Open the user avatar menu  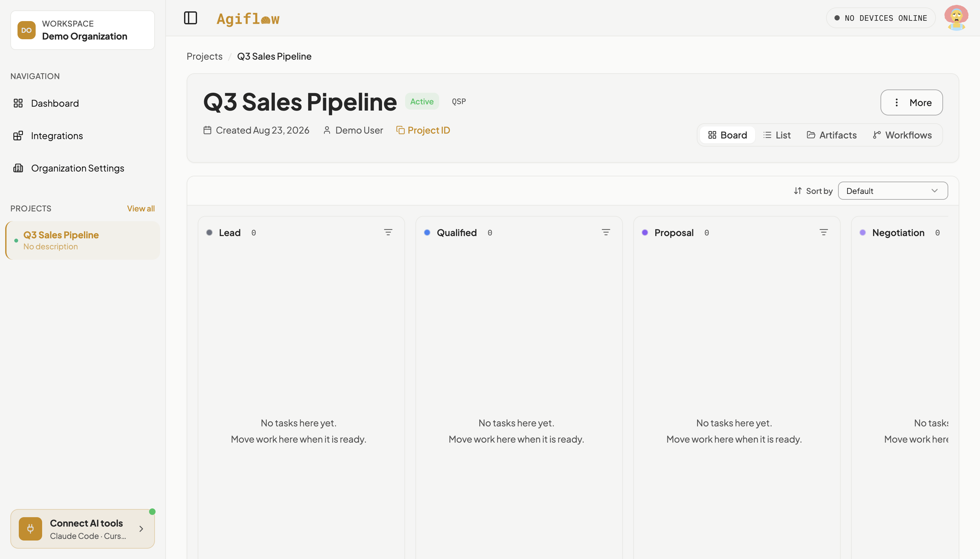(x=956, y=18)
